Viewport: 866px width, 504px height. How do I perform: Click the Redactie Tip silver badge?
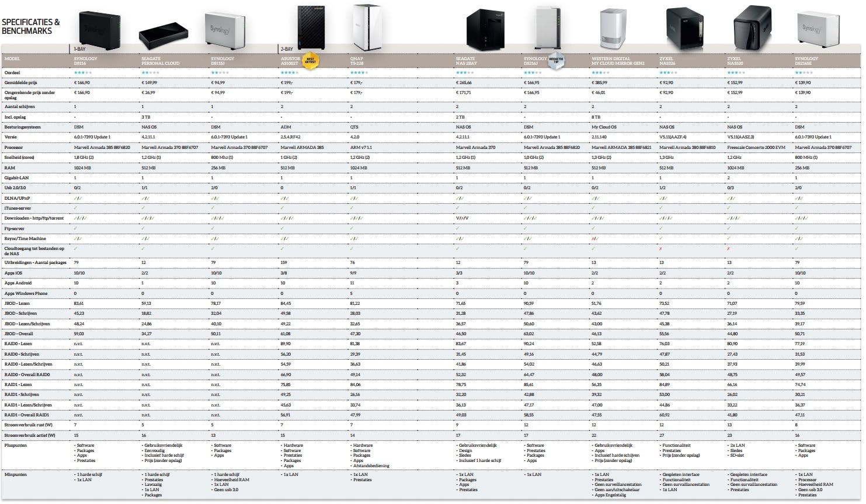(x=556, y=61)
